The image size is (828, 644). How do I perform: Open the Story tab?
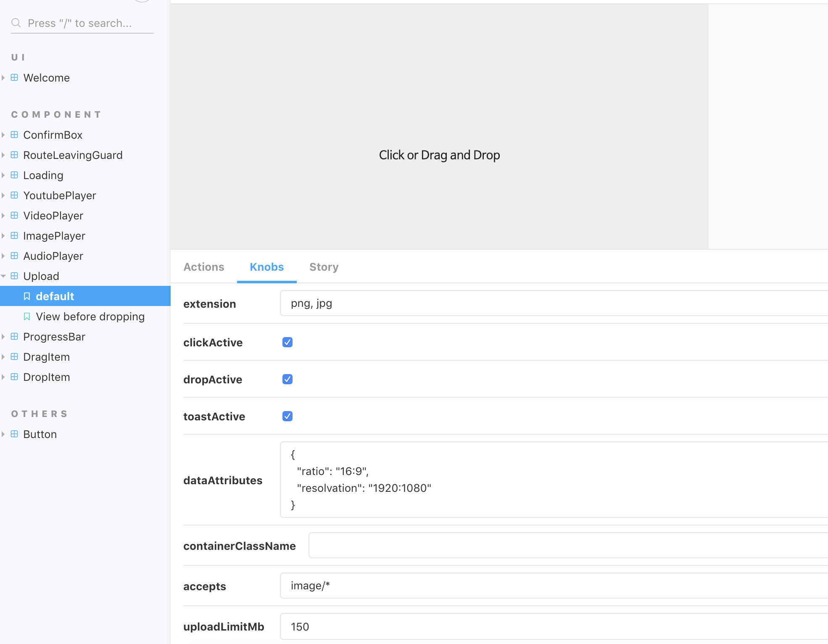coord(324,267)
